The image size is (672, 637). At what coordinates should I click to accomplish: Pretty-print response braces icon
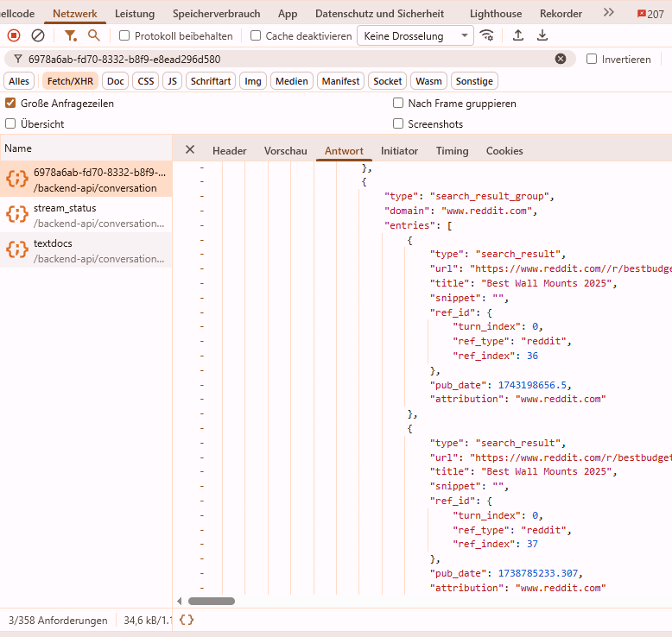(187, 620)
